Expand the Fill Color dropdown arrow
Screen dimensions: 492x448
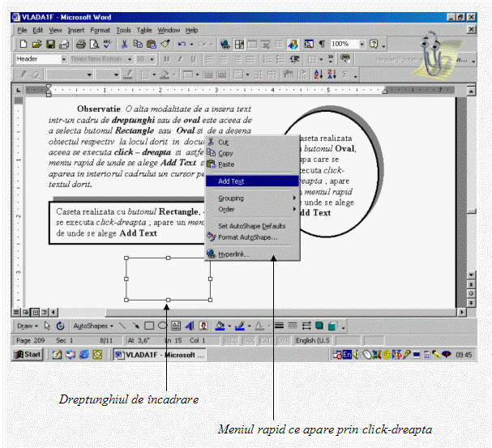[x=229, y=326]
